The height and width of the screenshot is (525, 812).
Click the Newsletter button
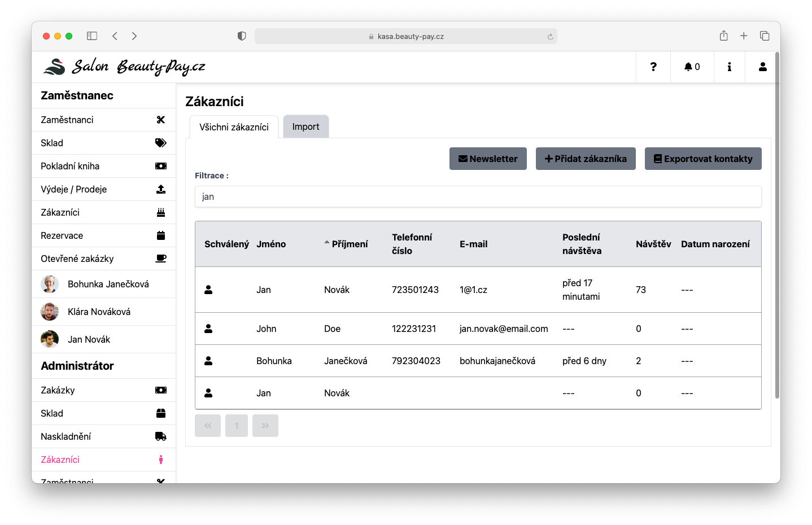point(488,159)
